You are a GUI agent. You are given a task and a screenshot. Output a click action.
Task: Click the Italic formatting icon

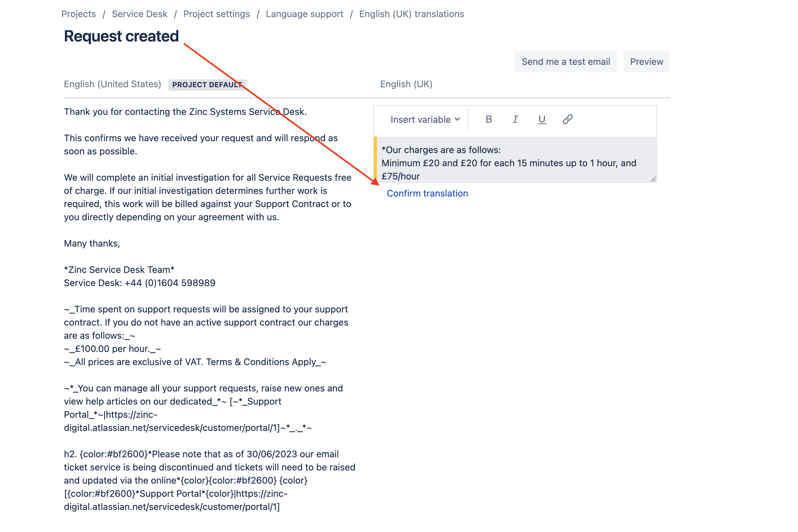(x=515, y=120)
